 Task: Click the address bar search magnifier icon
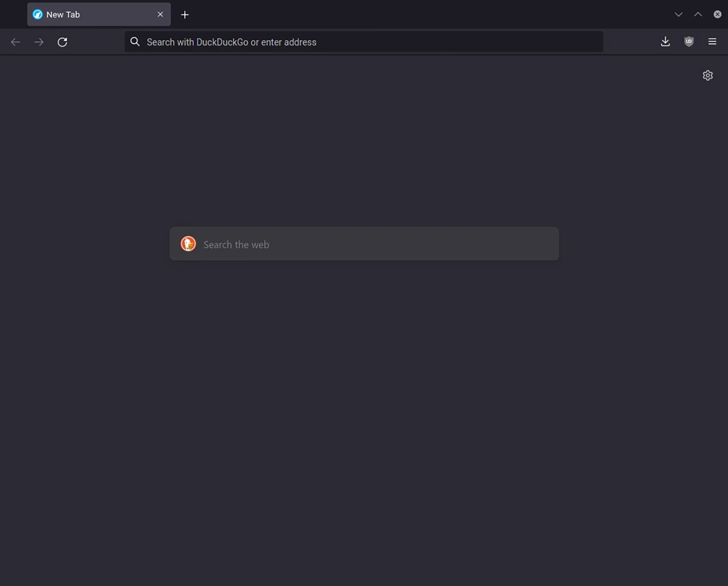coord(135,42)
